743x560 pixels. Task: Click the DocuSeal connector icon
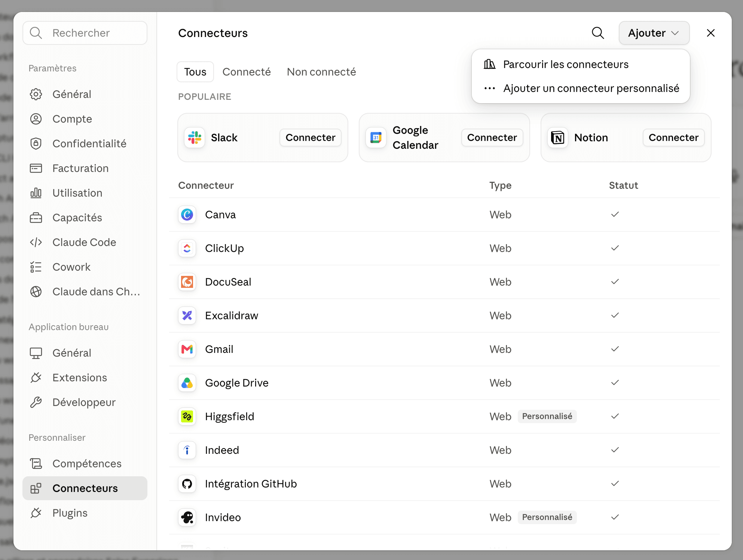pos(187,282)
